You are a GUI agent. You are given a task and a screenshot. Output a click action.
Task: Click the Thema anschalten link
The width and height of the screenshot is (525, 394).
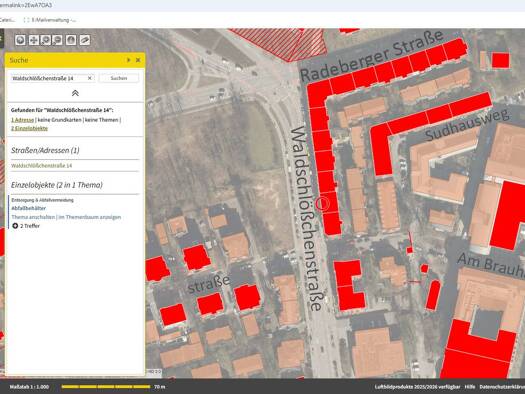point(33,217)
